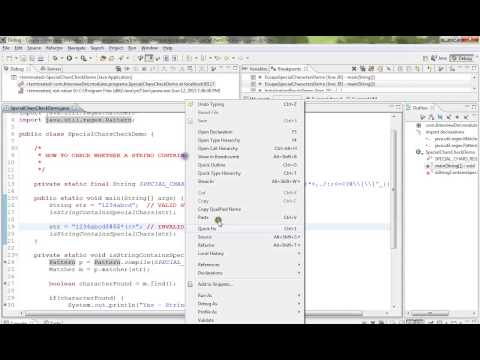Toggle second EscapeSpecialCharactersDemo breakpoint checkbox

coord(253,84)
